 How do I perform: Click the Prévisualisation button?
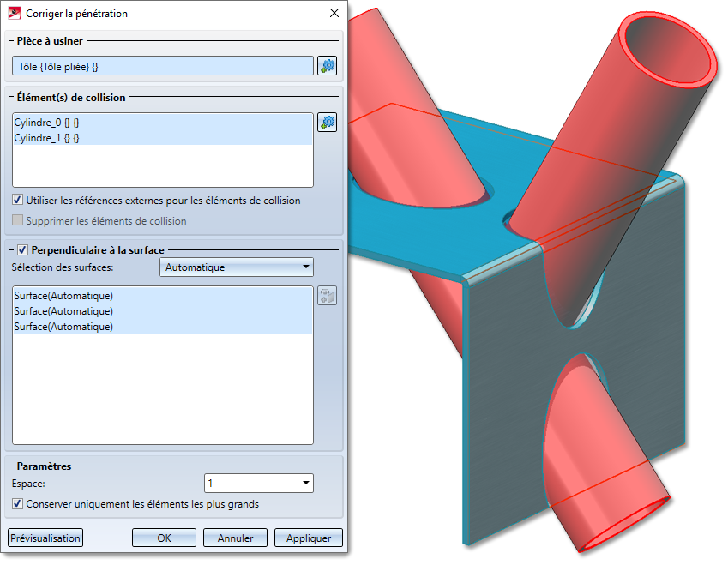click(45, 538)
